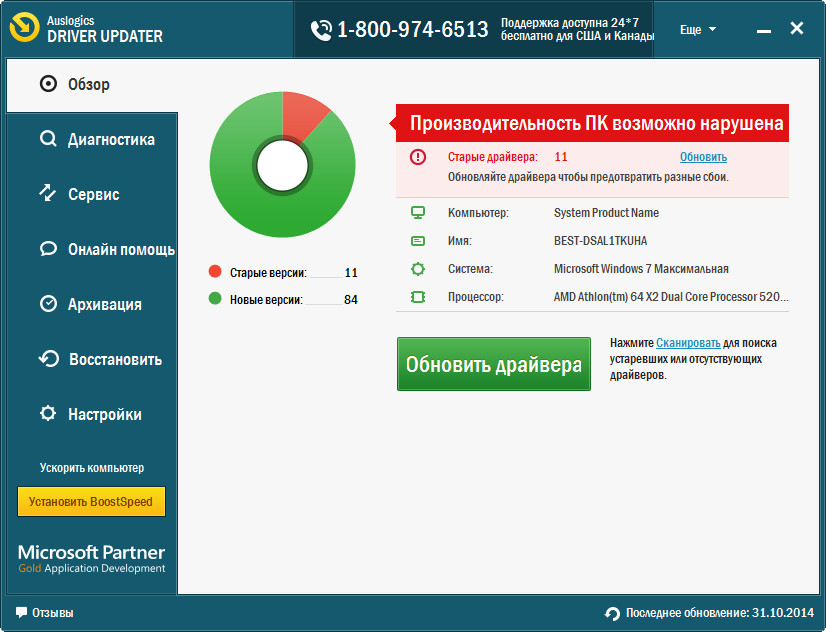Click the Настройки gear icon
Image resolution: width=826 pixels, height=632 pixels.
click(x=48, y=413)
